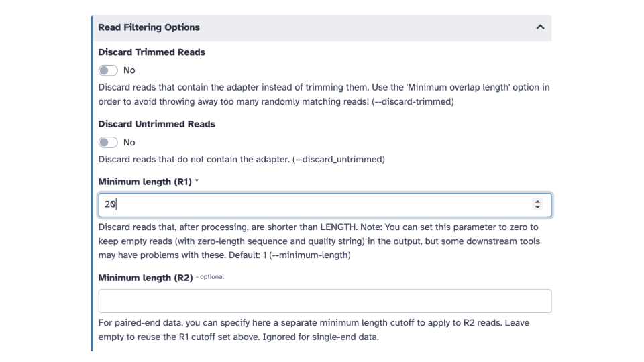Screen dimensions: 644x362
Task: Click the 'Discard Untrimmed Reads' heading label
Action: (x=156, y=124)
